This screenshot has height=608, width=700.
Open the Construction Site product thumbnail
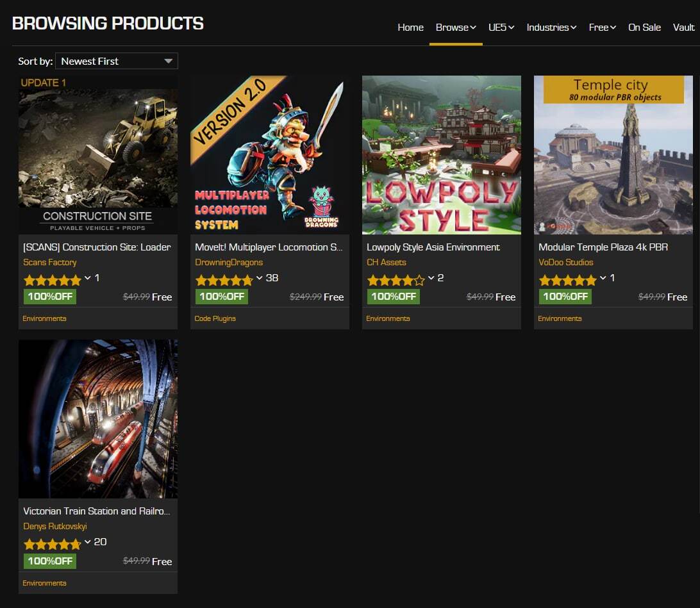pyautogui.click(x=98, y=154)
